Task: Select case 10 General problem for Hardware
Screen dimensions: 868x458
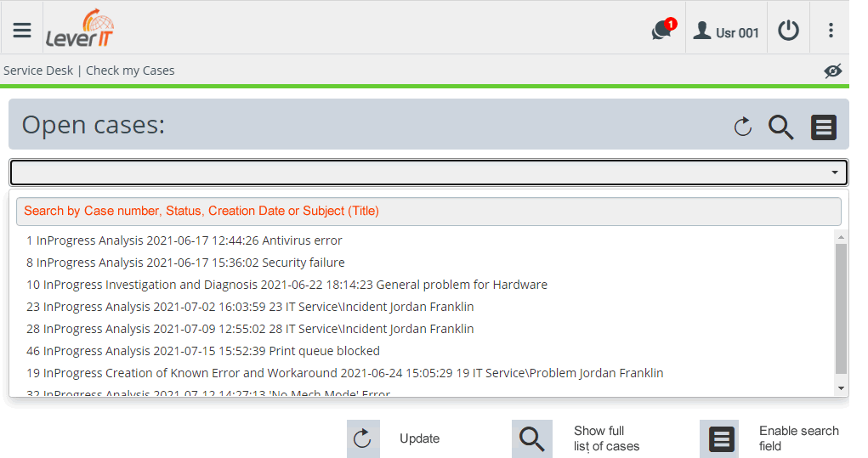Action: 286,285
